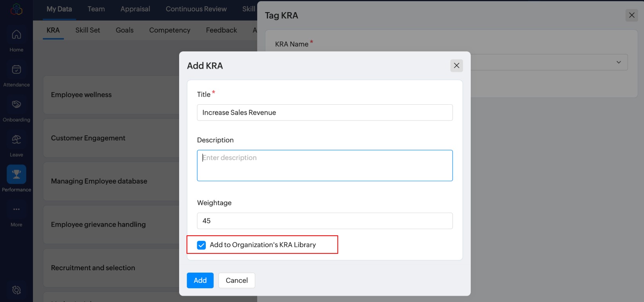Open the Leave umbrella icon

pyautogui.click(x=16, y=140)
